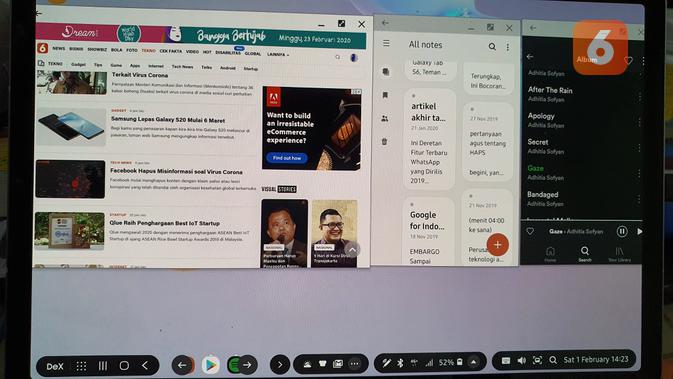Screen dimensions: 673x379
Task: Open bookmarked notes in Notes sidebar
Action: 385,95
